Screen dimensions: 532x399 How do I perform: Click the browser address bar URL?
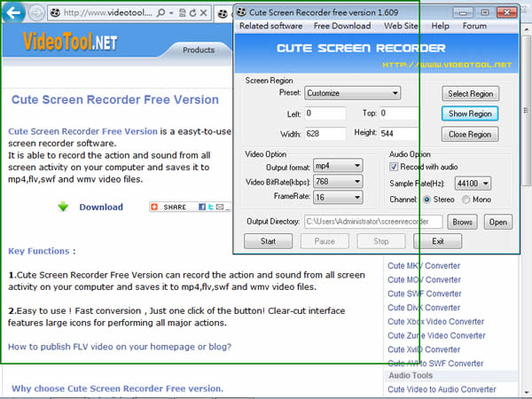point(107,13)
